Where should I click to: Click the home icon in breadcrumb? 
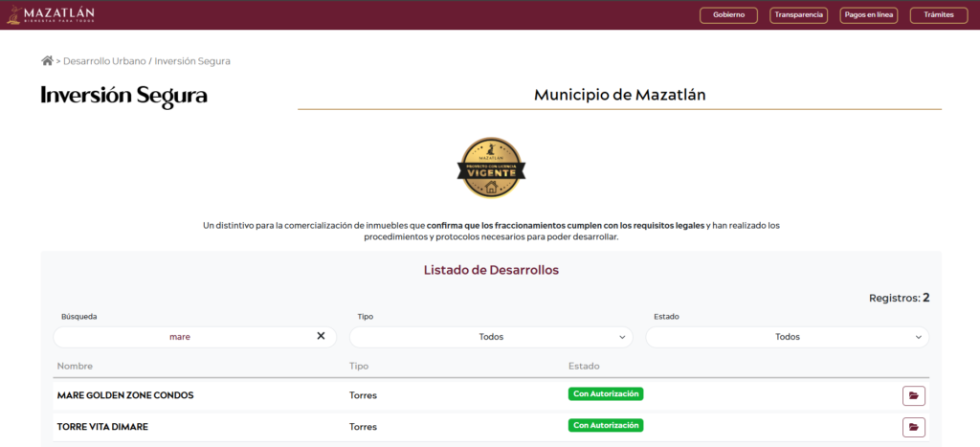pyautogui.click(x=47, y=61)
